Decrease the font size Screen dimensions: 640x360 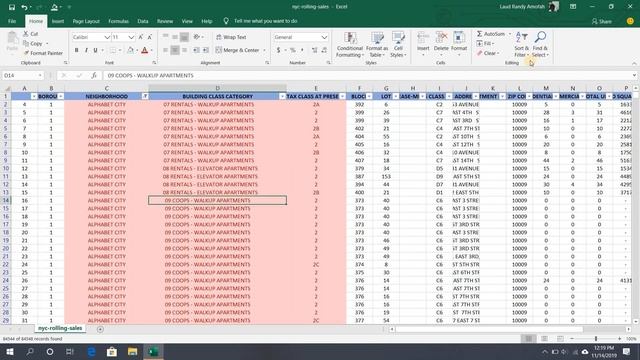tap(150, 37)
